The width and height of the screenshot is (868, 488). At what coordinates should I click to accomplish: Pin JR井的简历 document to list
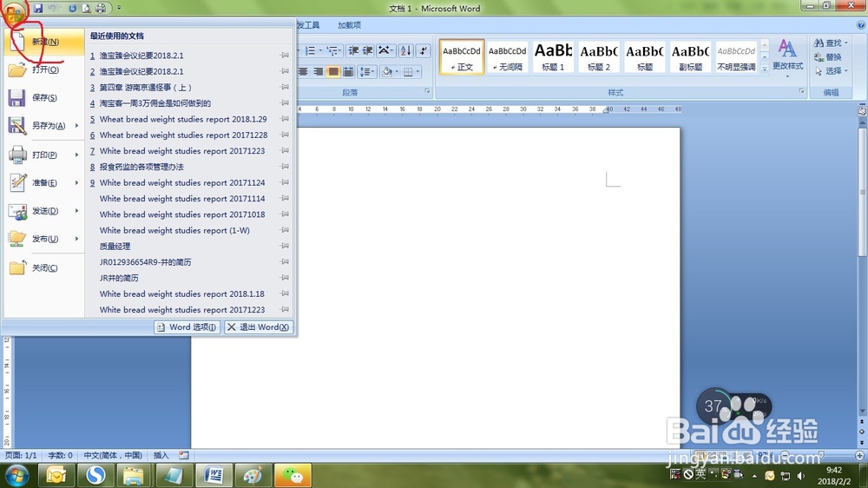285,278
